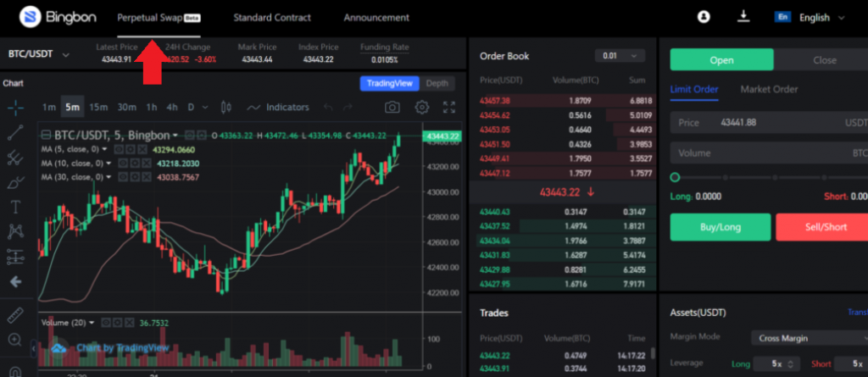Viewport: 868px width, 377px height.
Task: Click the Buy/Long button
Action: click(721, 227)
